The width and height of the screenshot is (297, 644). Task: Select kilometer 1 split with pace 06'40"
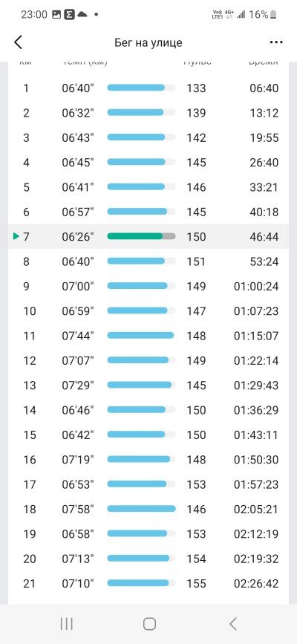(148, 88)
